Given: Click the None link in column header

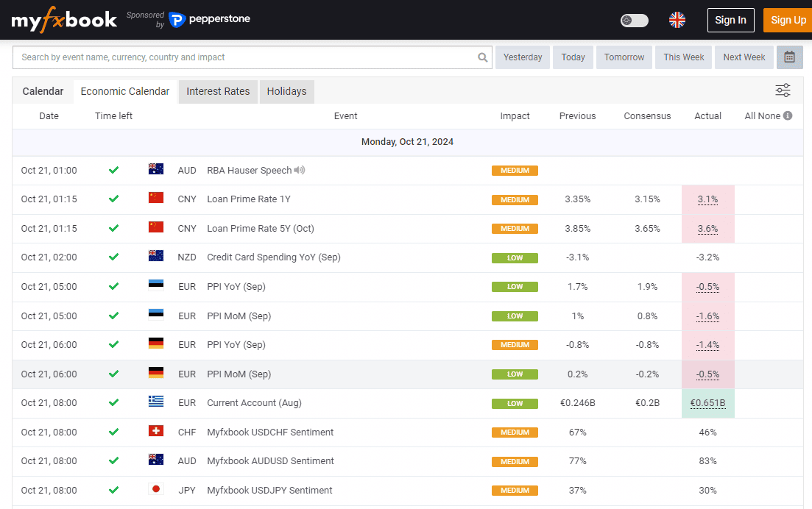Looking at the screenshot, I should (769, 116).
